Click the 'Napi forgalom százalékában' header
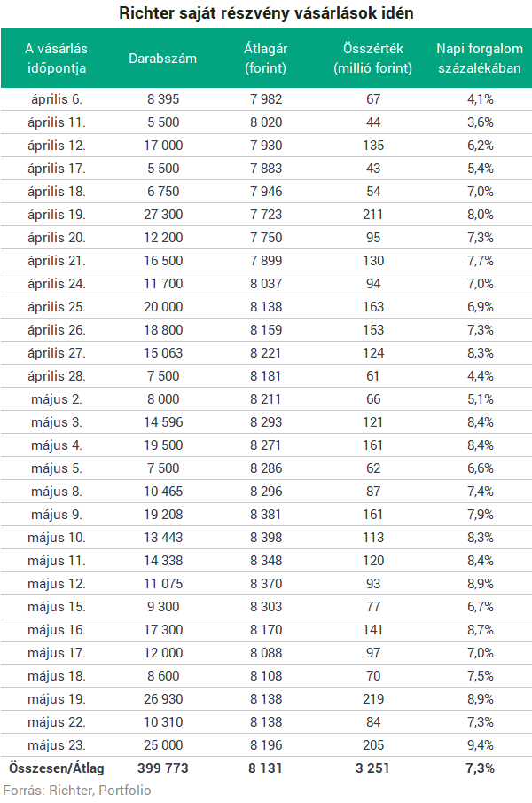 [480, 58]
